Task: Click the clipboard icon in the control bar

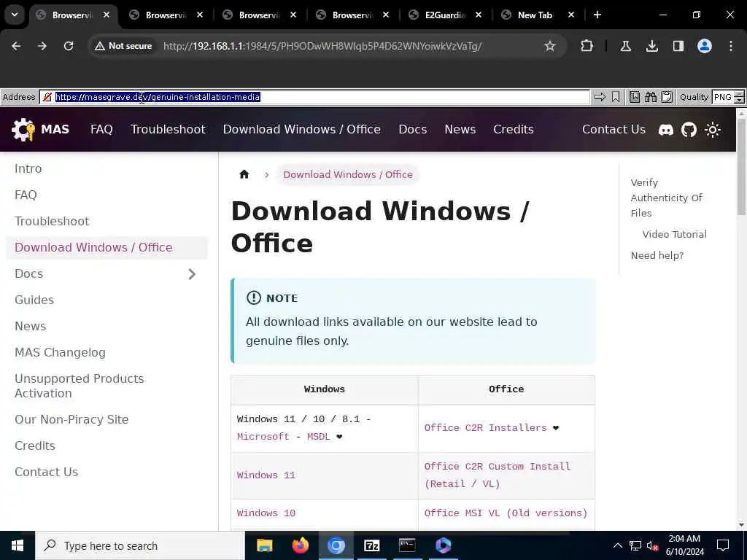Action: (667, 97)
